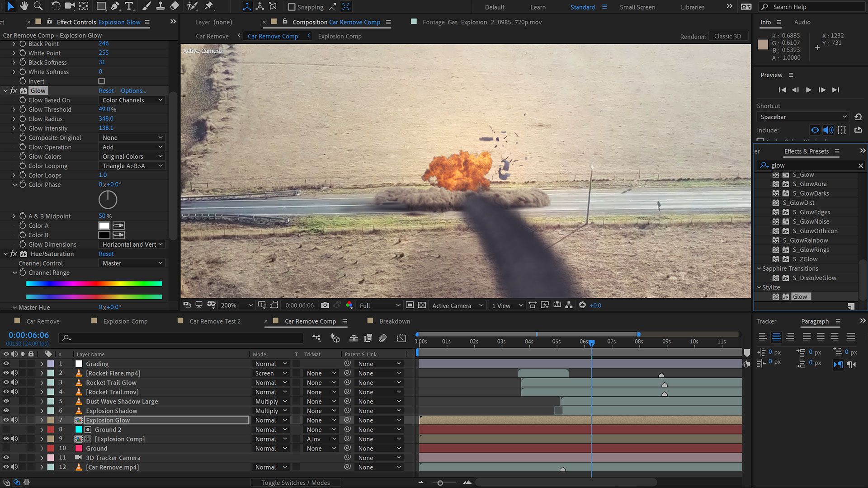Screen dimensions: 868x488
Task: Open the Glow effect Options
Action: point(133,90)
